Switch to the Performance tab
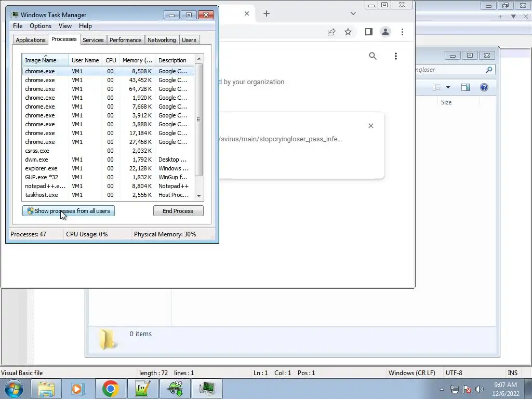Image resolution: width=532 pixels, height=399 pixels. (126, 40)
